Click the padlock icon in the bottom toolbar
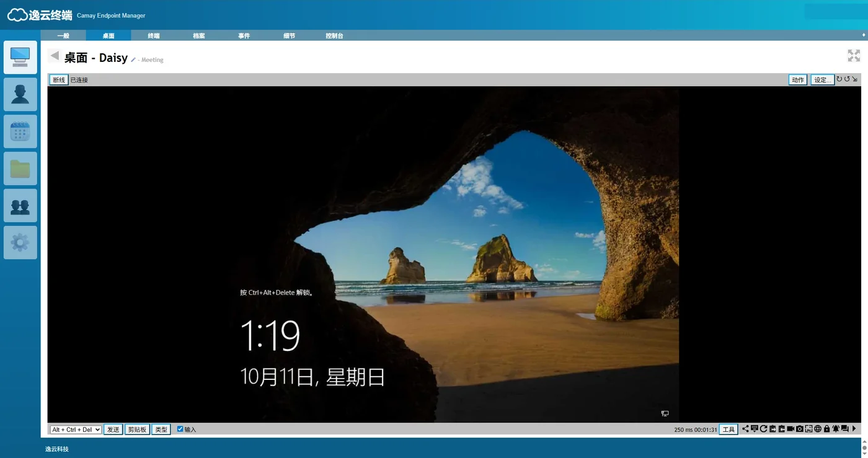This screenshot has height=458, width=868. (x=826, y=429)
